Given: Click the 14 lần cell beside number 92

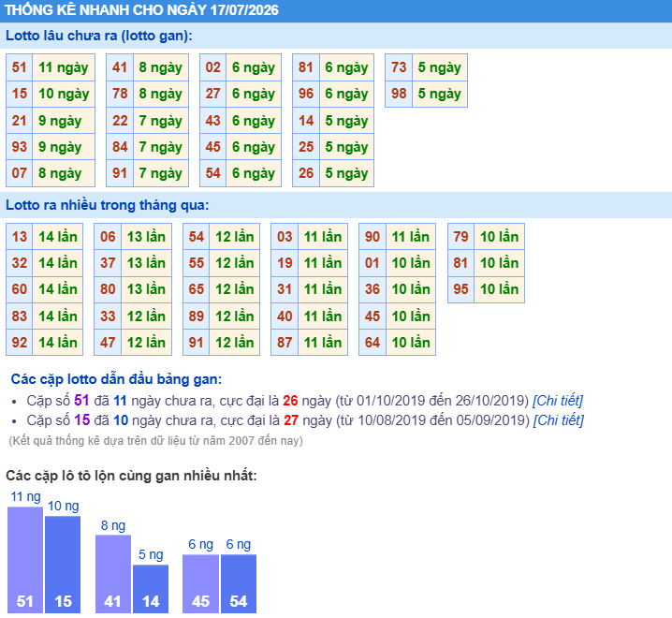Looking at the screenshot, I should point(58,342).
